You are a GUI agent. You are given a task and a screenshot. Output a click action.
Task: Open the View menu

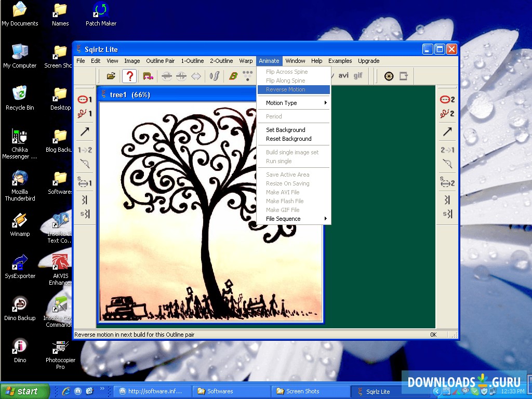(x=112, y=61)
